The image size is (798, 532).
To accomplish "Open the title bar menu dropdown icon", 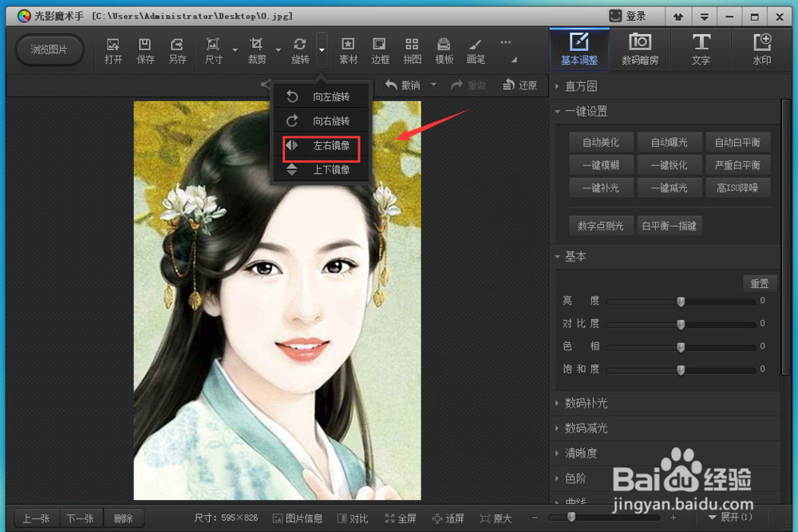I will click(705, 17).
